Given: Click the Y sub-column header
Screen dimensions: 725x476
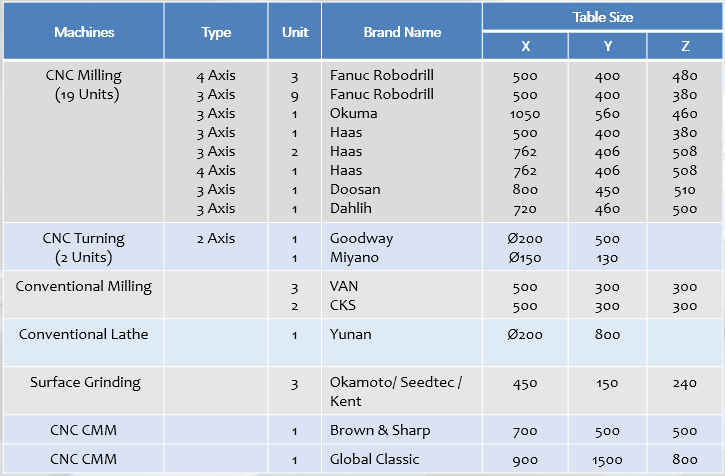Looking at the screenshot, I should pyautogui.click(x=607, y=47).
